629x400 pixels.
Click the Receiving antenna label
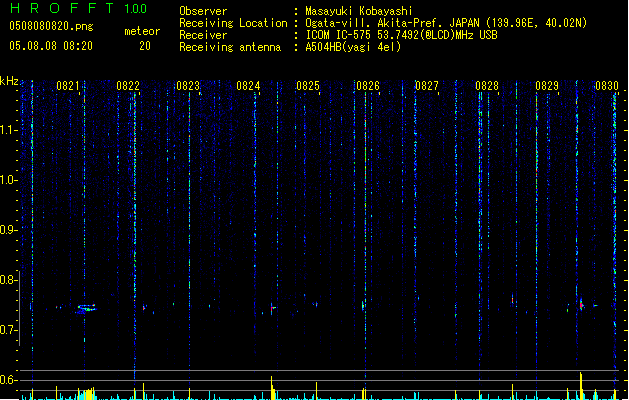(x=230, y=47)
